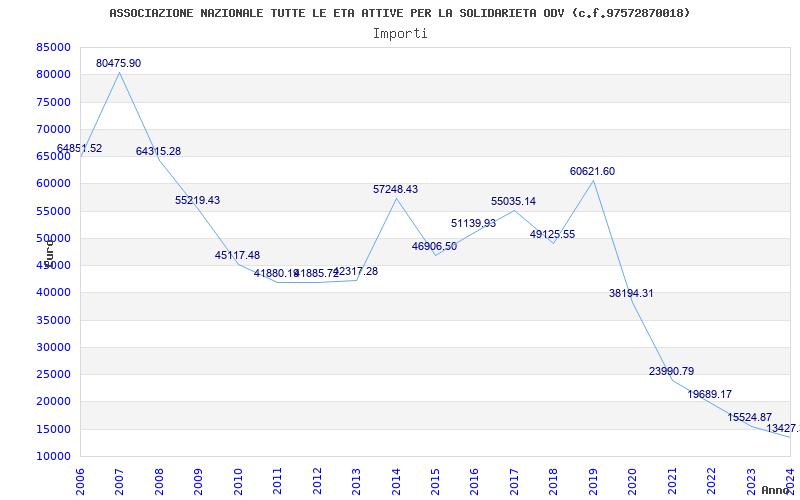
Task: Click the 2019 x-axis year label
Action: pyautogui.click(x=592, y=482)
